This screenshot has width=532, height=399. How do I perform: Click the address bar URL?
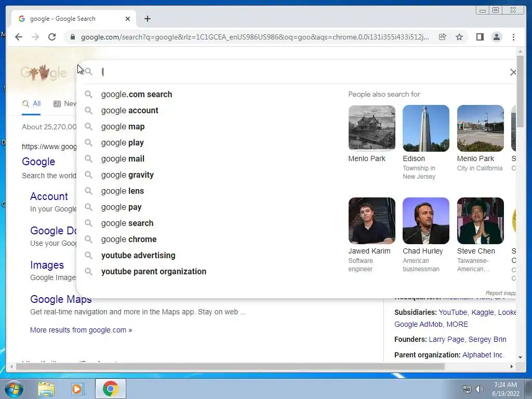coord(255,37)
